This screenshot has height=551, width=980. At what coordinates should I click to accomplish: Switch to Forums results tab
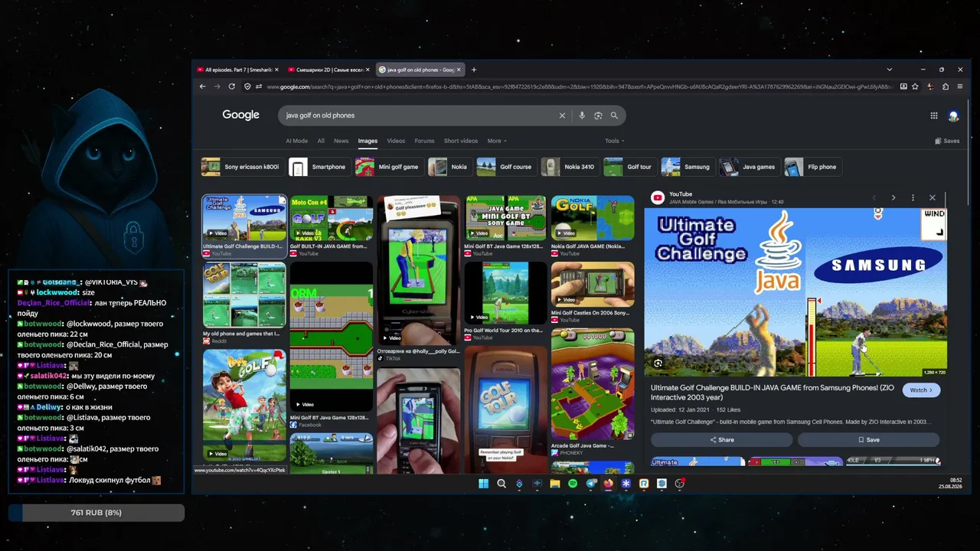(x=424, y=141)
